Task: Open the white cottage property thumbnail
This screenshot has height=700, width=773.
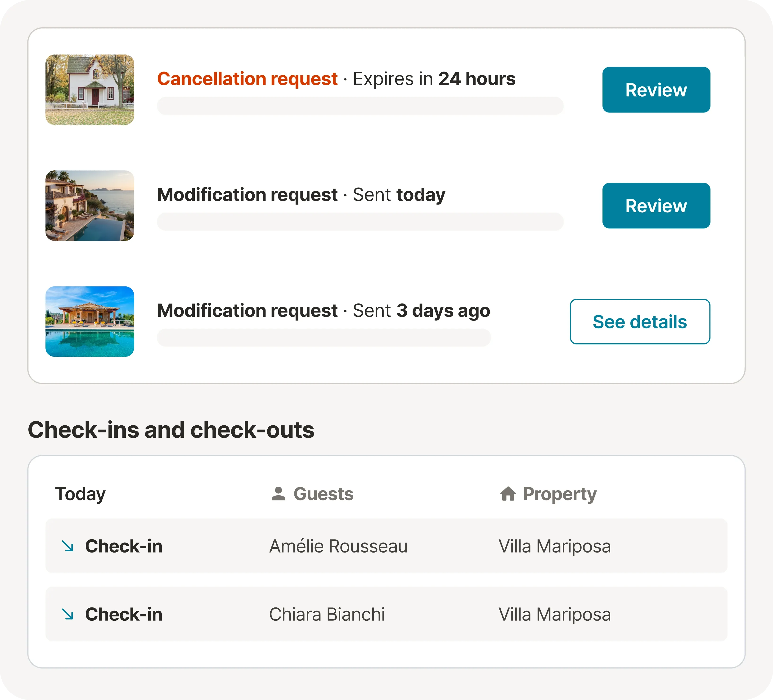Action: point(90,90)
